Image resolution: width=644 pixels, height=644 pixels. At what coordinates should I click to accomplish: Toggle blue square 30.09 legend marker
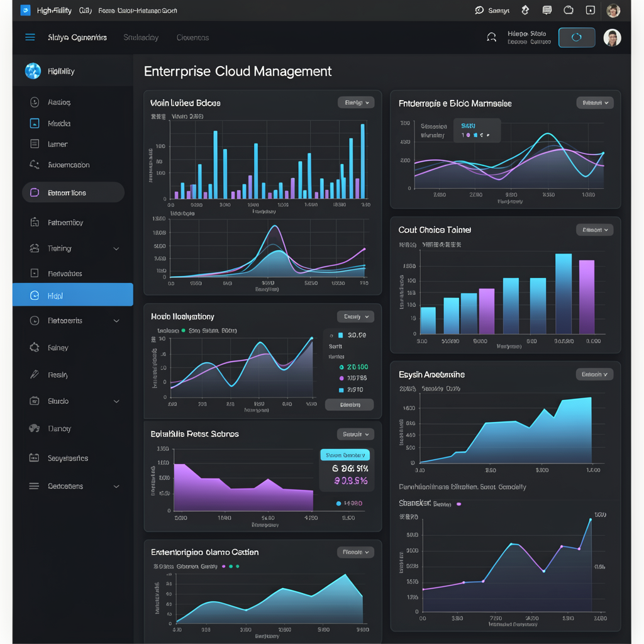coord(340,335)
